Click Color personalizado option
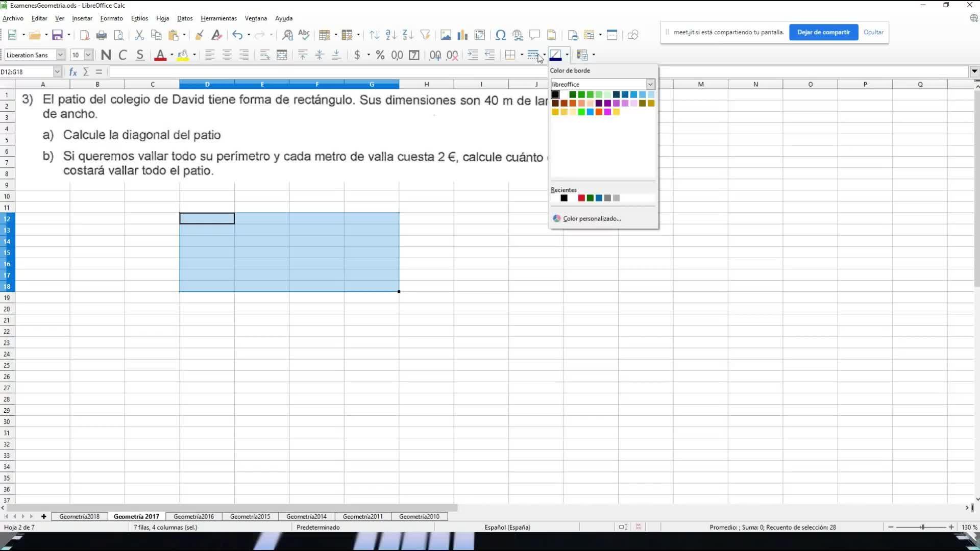This screenshot has height=551, width=980. click(592, 218)
